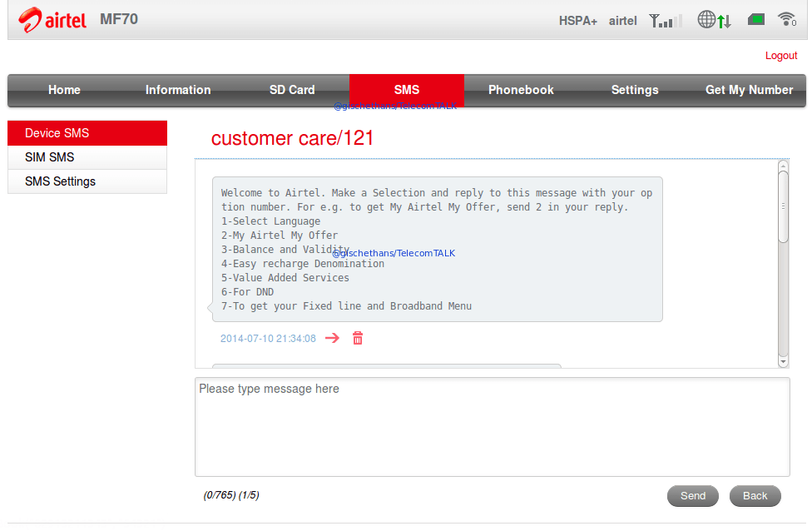The width and height of the screenshot is (812, 531).
Task: Click the Welcome to Airtel message bubble
Action: (x=437, y=249)
